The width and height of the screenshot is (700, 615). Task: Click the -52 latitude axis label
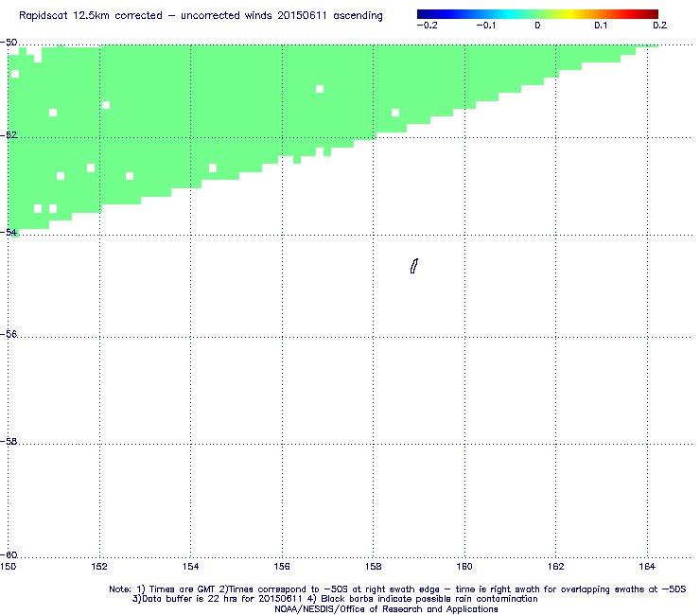tap(9, 135)
